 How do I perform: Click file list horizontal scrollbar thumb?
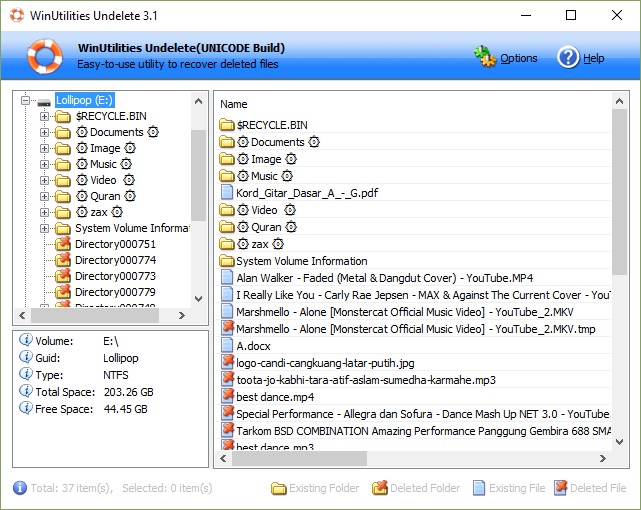(x=299, y=459)
